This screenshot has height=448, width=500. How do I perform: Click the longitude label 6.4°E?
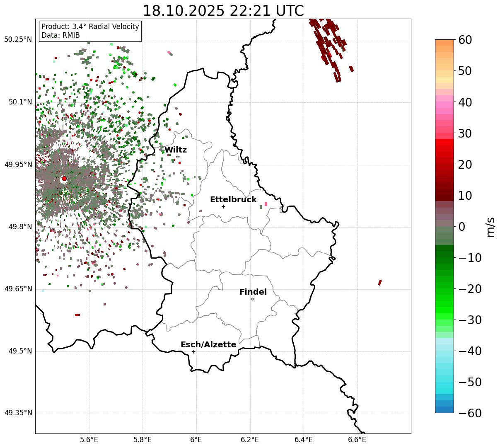[x=304, y=440]
